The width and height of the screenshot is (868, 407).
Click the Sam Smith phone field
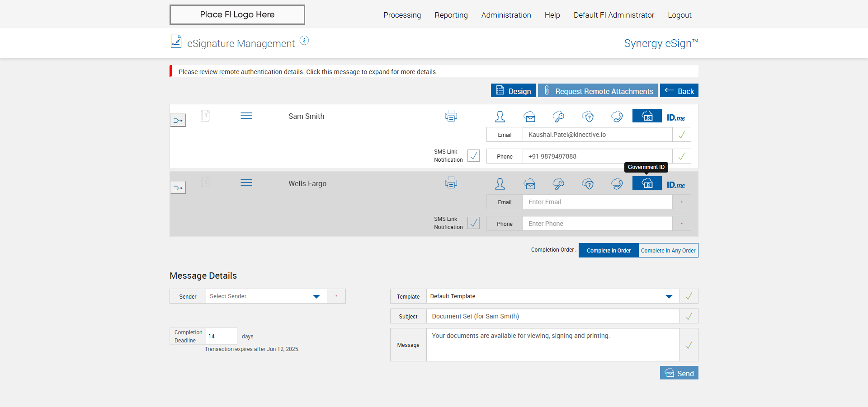click(x=597, y=156)
